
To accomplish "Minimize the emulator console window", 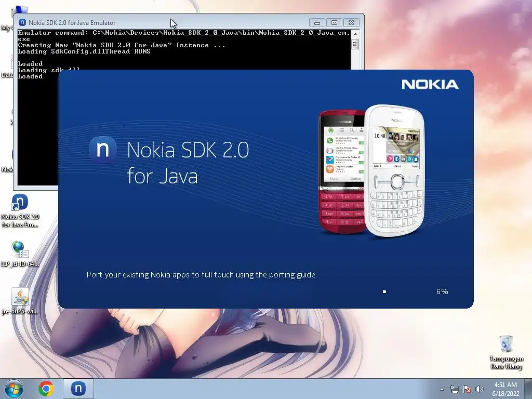I will click(317, 23).
